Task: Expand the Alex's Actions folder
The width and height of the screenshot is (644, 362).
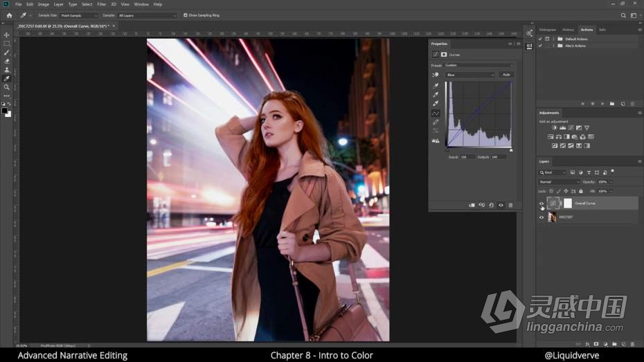Action: (554, 46)
